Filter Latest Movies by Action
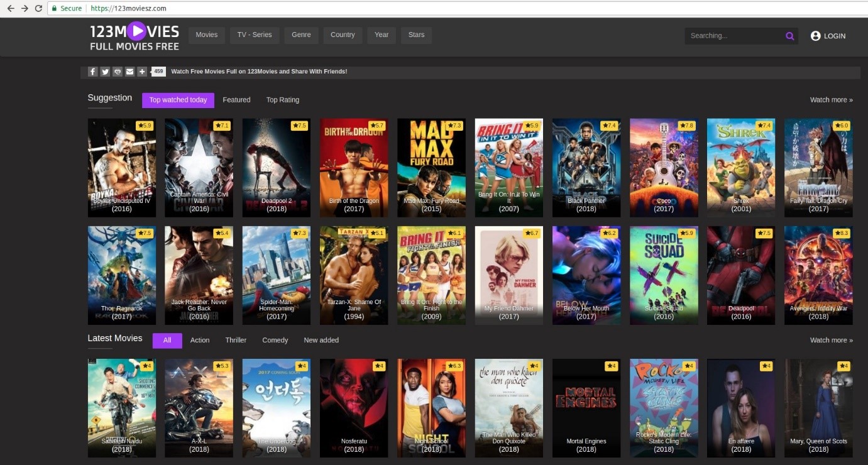 [x=200, y=341]
